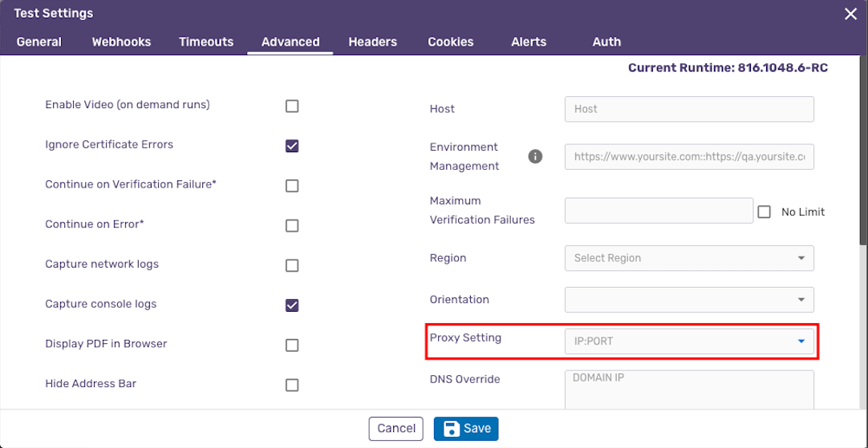Focus the Host input field
The image size is (868, 448).
(689, 109)
